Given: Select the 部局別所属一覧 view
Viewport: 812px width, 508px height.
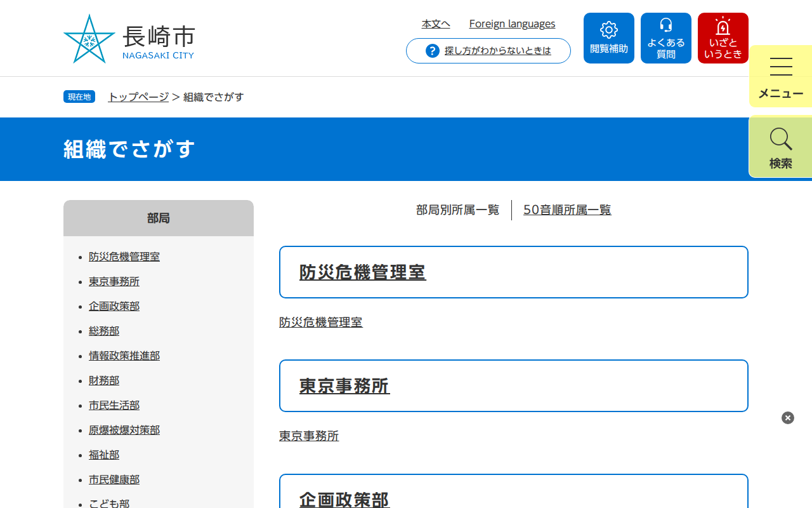Looking at the screenshot, I should point(458,210).
